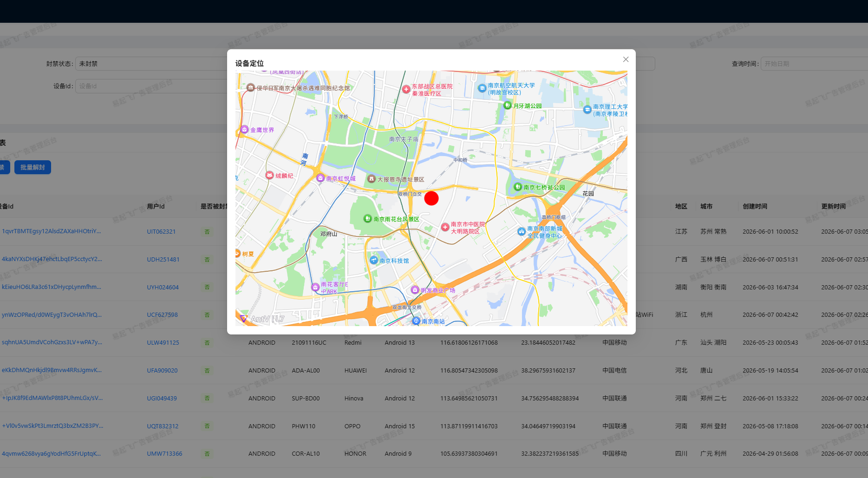Image resolution: width=868 pixels, height=478 pixels.
Task: Click the 地区 column header
Action: [681, 206]
